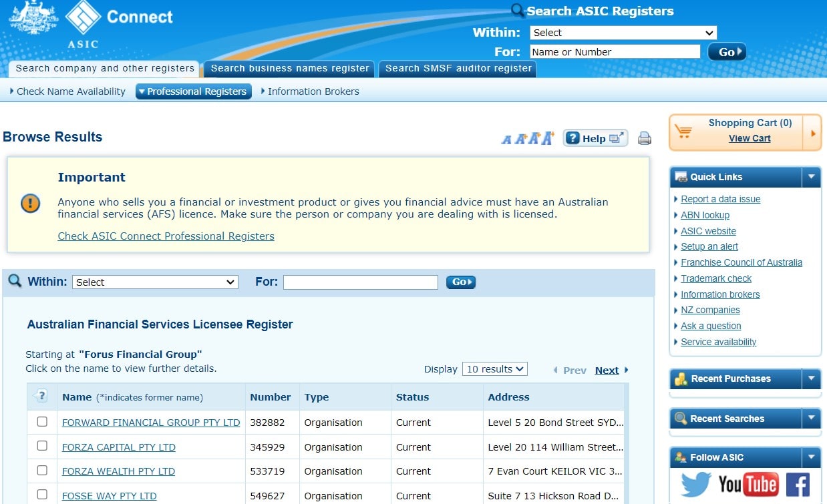Image resolution: width=827 pixels, height=504 pixels.
Task: Select the largest font size A icon
Action: [x=548, y=138]
